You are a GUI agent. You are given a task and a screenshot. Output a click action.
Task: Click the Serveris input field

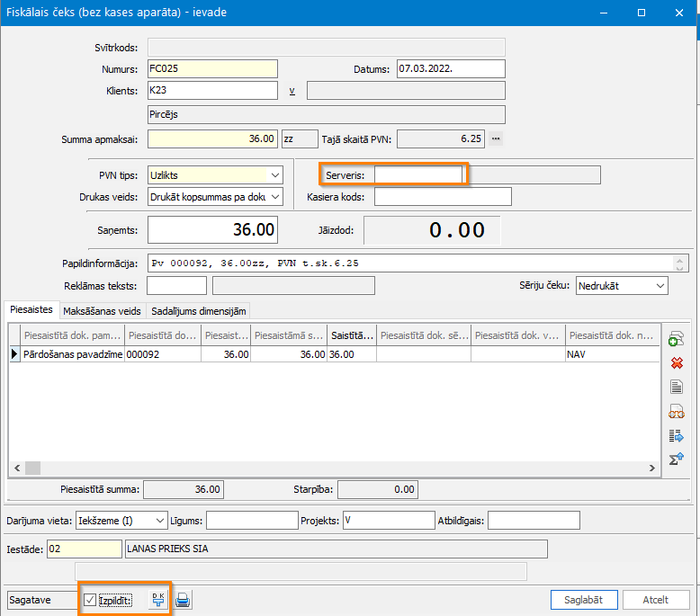click(x=417, y=174)
